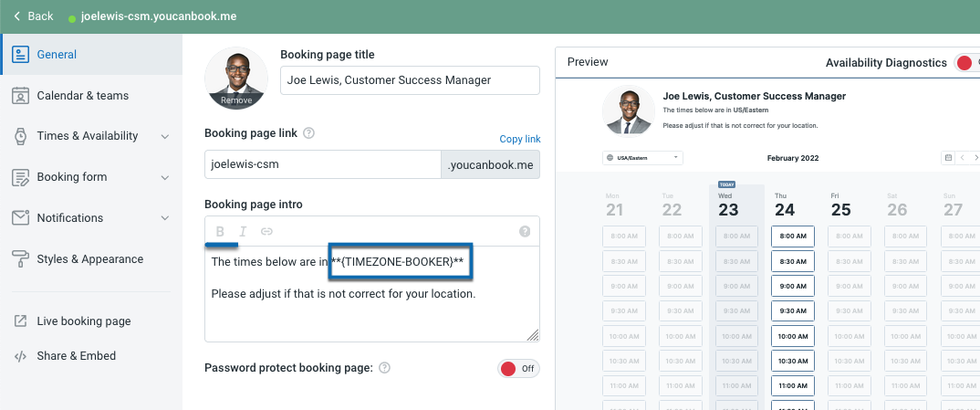The height and width of the screenshot is (410, 980).
Task: Open calendar picker icon in preview
Action: coord(949,158)
